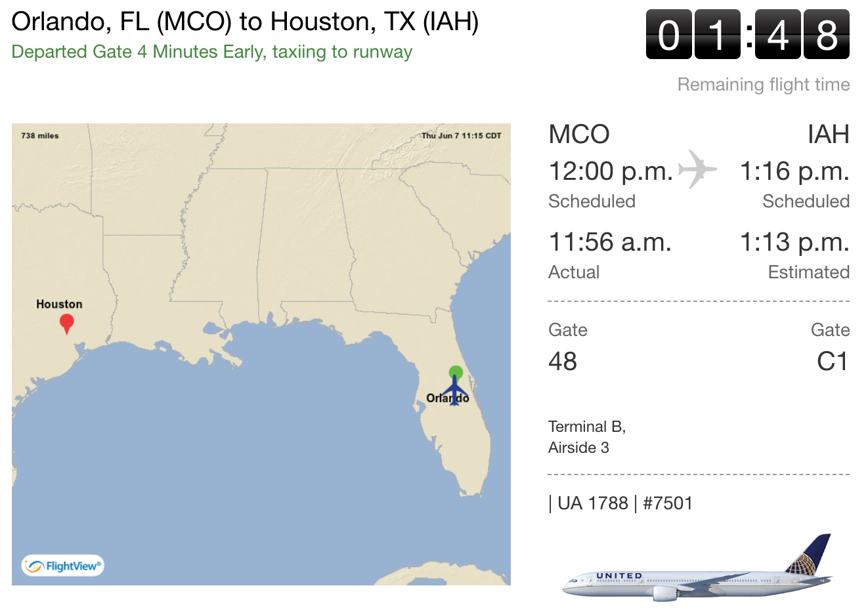Select the MCO airport code
Screen dimensions: 868x613
[579, 135]
